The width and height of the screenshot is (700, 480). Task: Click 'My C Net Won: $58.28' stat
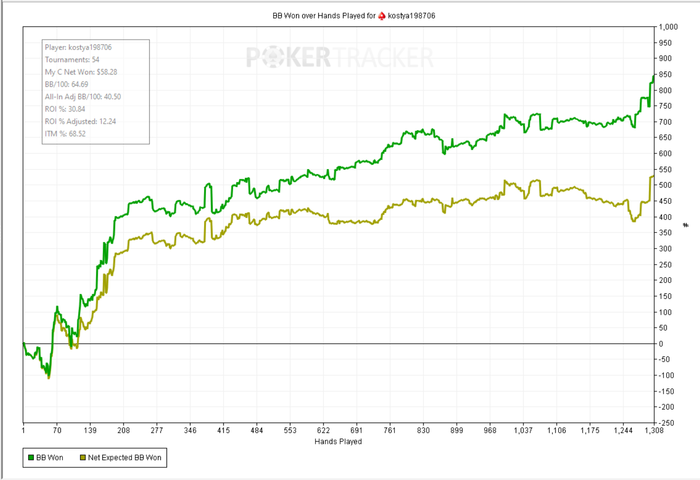(81, 72)
